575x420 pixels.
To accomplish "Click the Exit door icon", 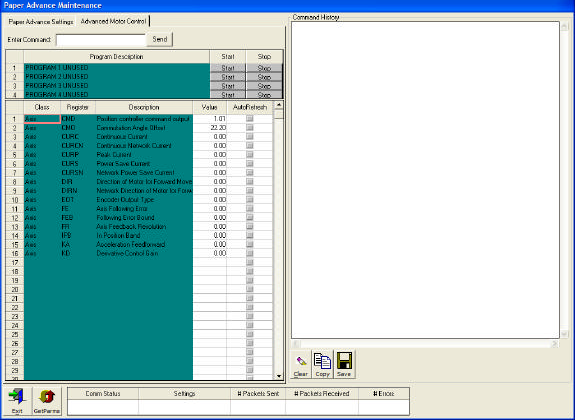I will click(17, 398).
